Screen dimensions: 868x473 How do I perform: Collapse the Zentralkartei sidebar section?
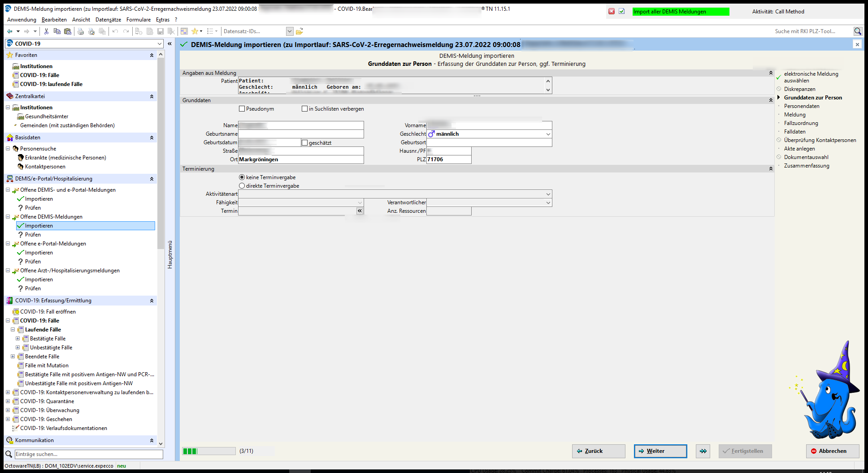[x=152, y=96]
